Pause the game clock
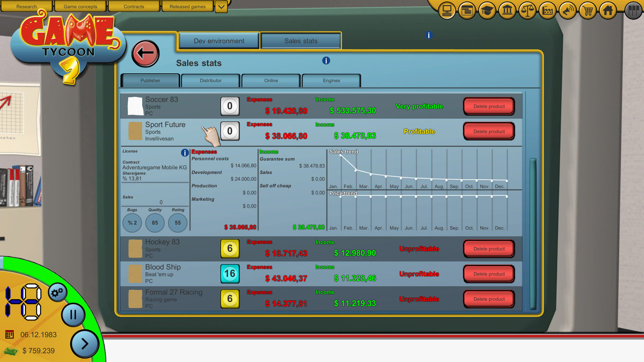The height and width of the screenshot is (362, 644). 73,315
